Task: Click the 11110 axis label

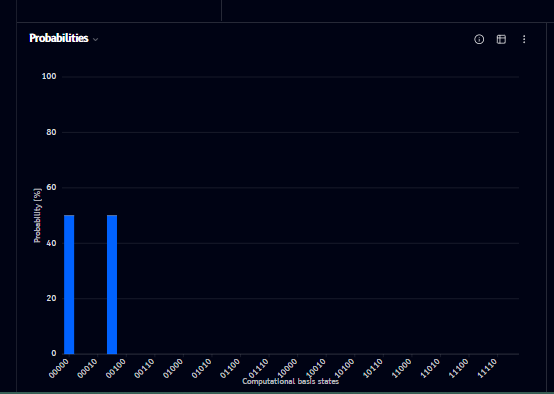Action: (488, 368)
